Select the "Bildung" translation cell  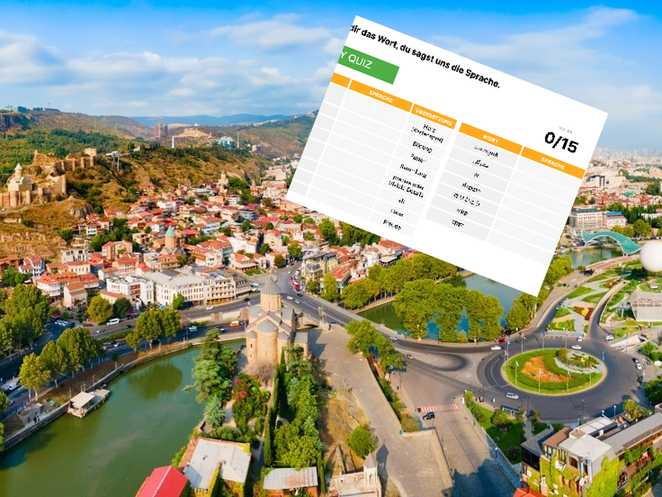(x=423, y=146)
